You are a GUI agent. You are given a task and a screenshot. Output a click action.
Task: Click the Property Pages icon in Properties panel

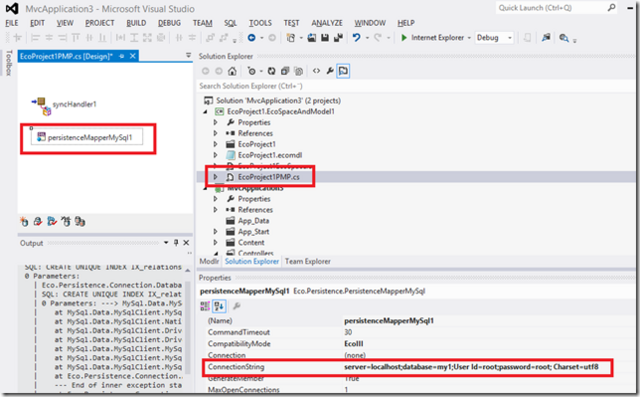click(x=237, y=306)
